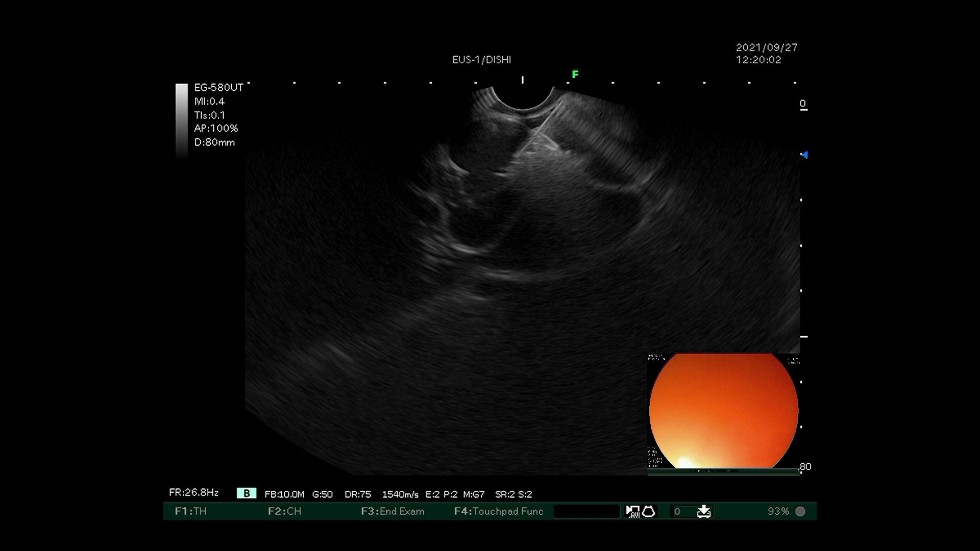The image size is (980, 551).
Task: Open the endoscope camera thumbnail view
Action: 723,411
